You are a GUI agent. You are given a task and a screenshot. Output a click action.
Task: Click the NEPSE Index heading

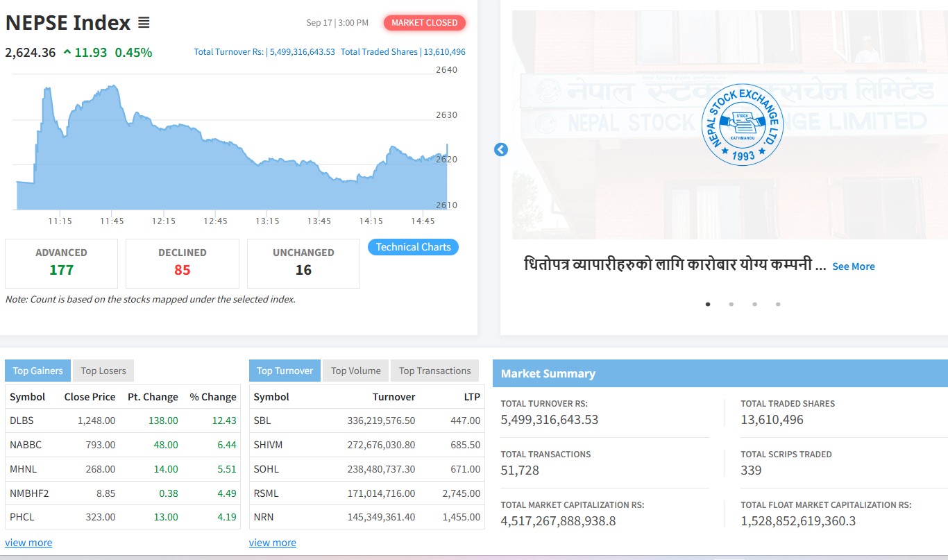68,23
